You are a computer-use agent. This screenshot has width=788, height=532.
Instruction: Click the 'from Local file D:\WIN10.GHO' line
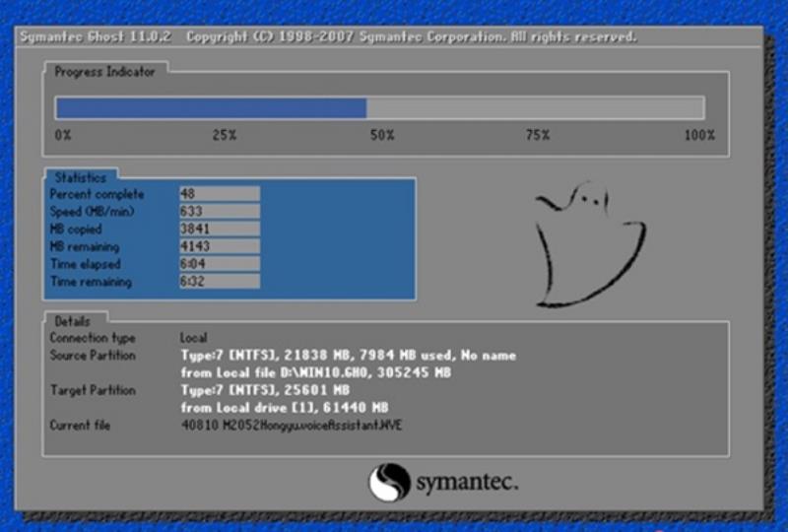(x=315, y=372)
